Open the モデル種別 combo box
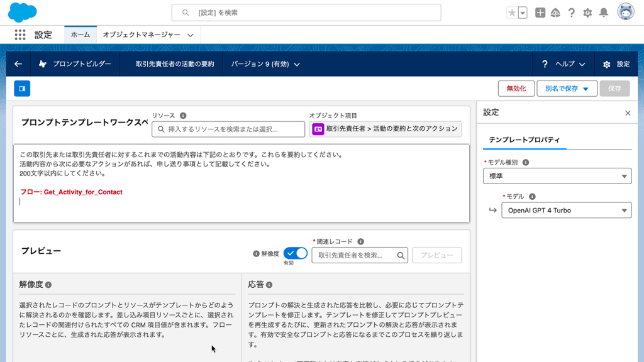Screen dimensions: 644x362 click(x=557, y=176)
